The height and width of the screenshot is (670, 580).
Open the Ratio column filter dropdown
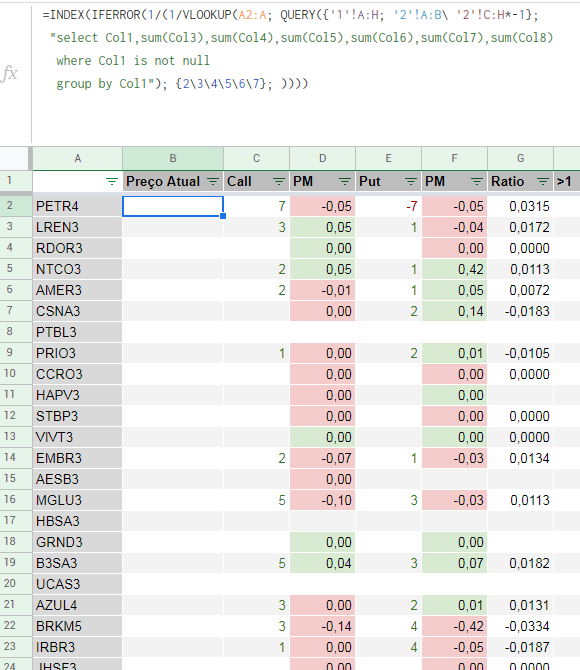(x=542, y=182)
